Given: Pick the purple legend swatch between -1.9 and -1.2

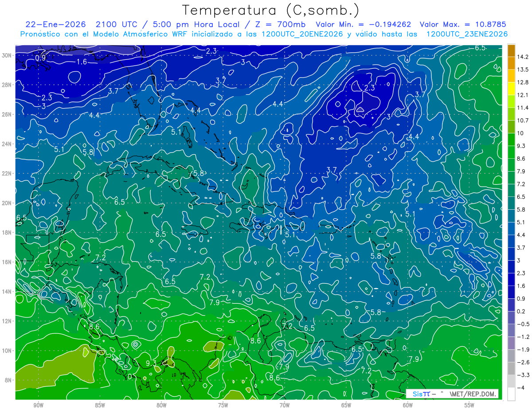Looking at the screenshot, I should click(x=511, y=343).
